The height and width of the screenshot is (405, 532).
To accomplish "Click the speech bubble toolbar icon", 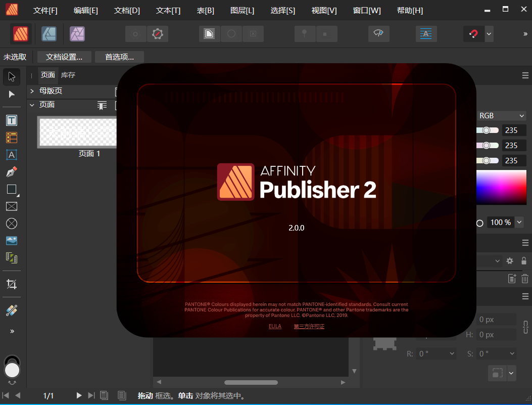I will point(378,34).
